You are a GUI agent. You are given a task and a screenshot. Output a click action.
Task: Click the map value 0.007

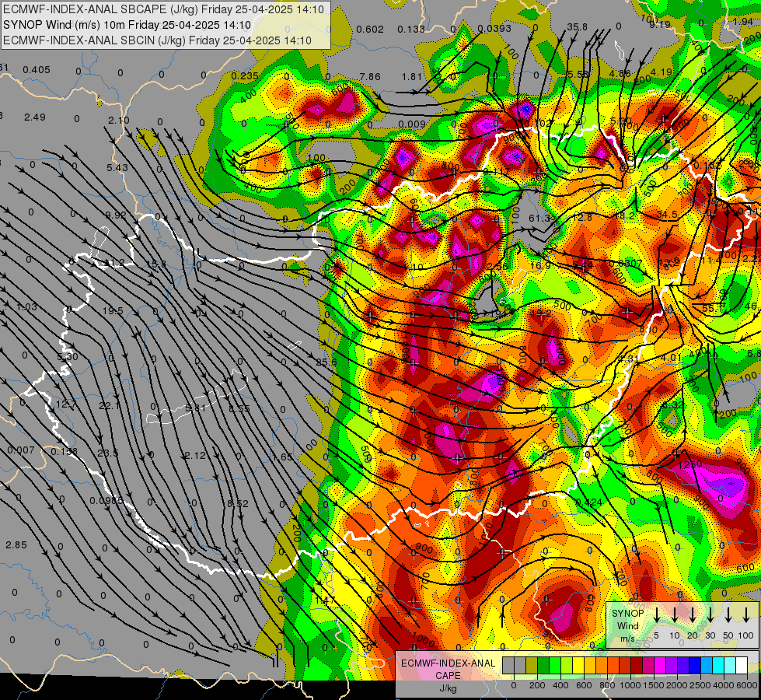21,450
